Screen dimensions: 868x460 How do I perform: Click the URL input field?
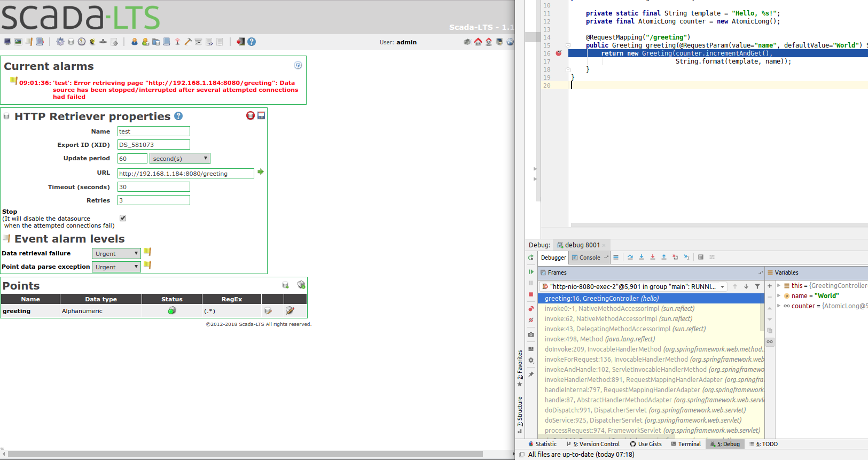coord(186,174)
